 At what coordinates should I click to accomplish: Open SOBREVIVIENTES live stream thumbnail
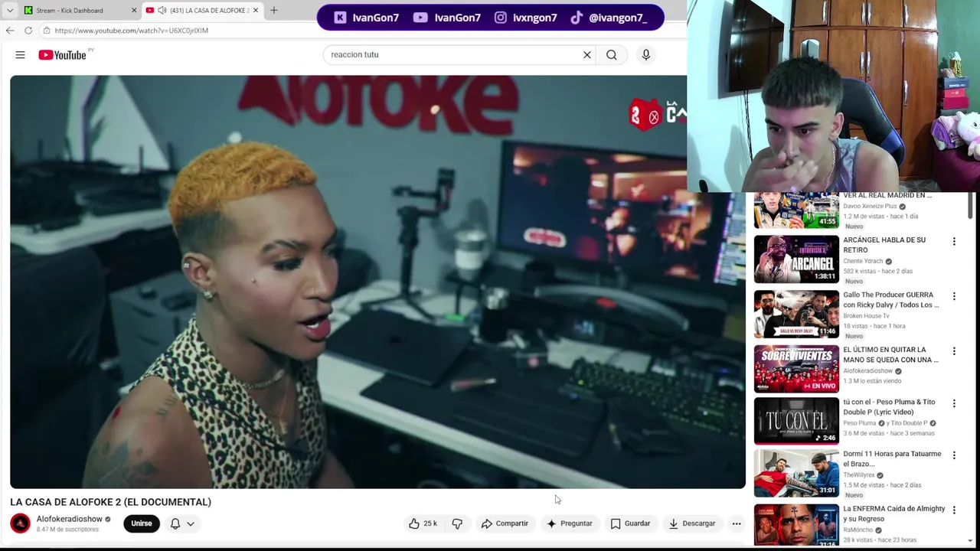[x=796, y=369]
